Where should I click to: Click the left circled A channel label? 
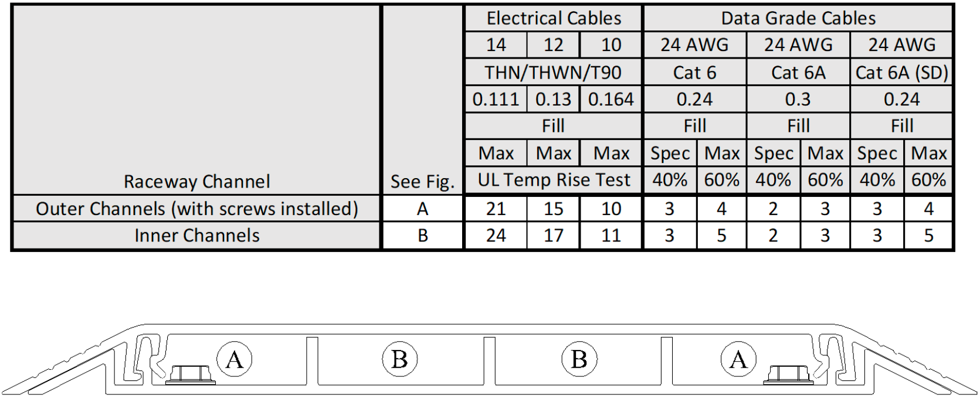tap(235, 359)
